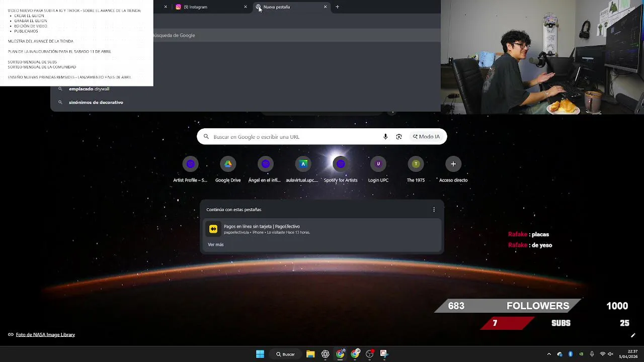Click the Buscar taskbar search box

coord(285,354)
